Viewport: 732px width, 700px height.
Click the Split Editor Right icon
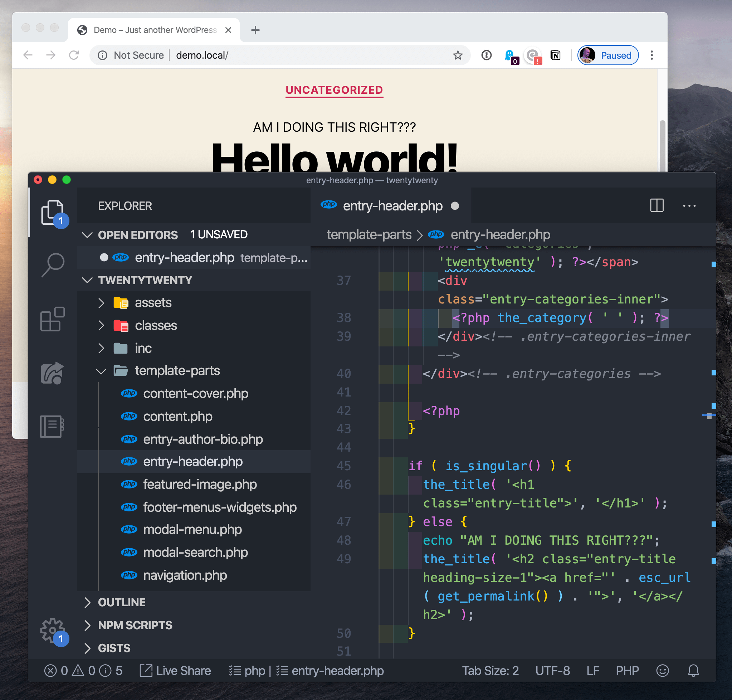[x=657, y=205]
